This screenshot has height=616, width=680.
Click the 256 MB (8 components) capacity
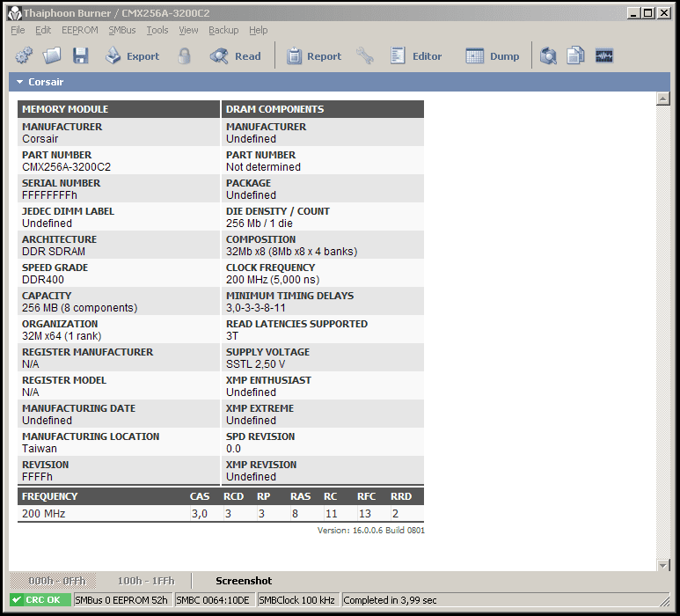(x=80, y=308)
